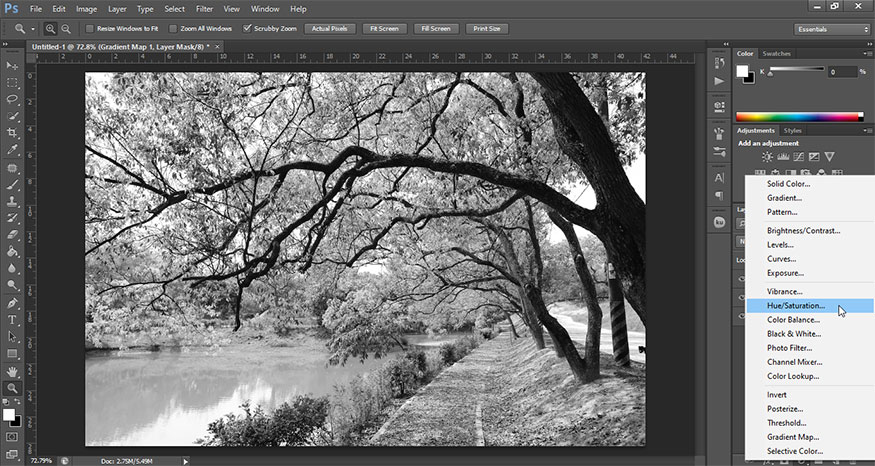
Task: Switch to Zoom Out mode in options bar
Action: coord(66,28)
